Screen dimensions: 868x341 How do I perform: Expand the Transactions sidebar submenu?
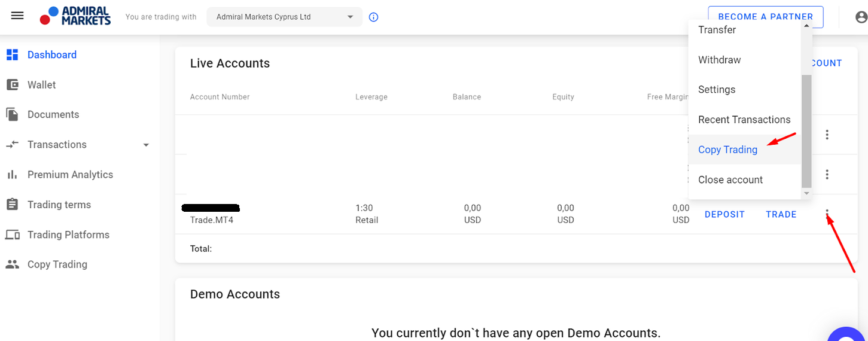(x=146, y=145)
